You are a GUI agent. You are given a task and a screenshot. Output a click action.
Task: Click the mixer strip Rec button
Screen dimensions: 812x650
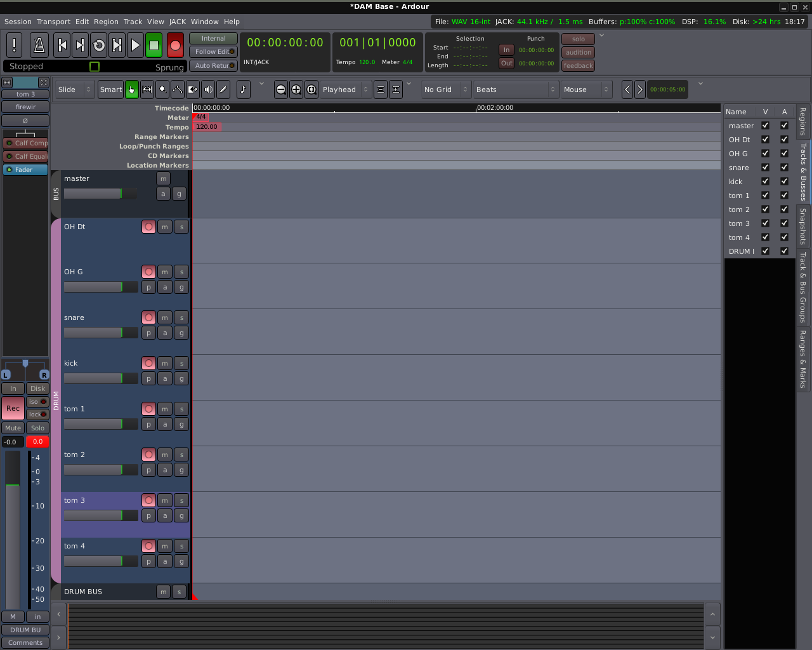click(13, 408)
